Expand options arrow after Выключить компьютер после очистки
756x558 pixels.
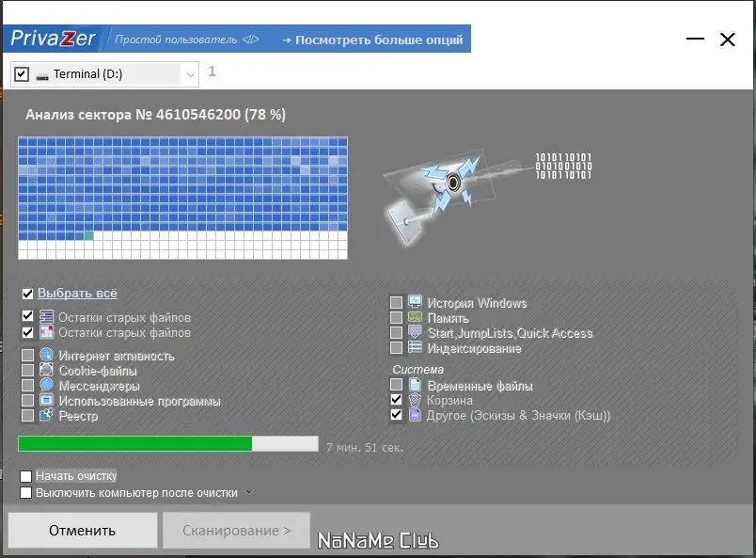pyautogui.click(x=249, y=492)
